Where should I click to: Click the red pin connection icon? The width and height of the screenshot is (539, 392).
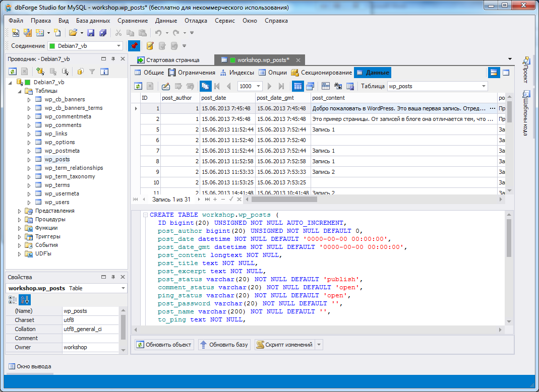[x=134, y=46]
